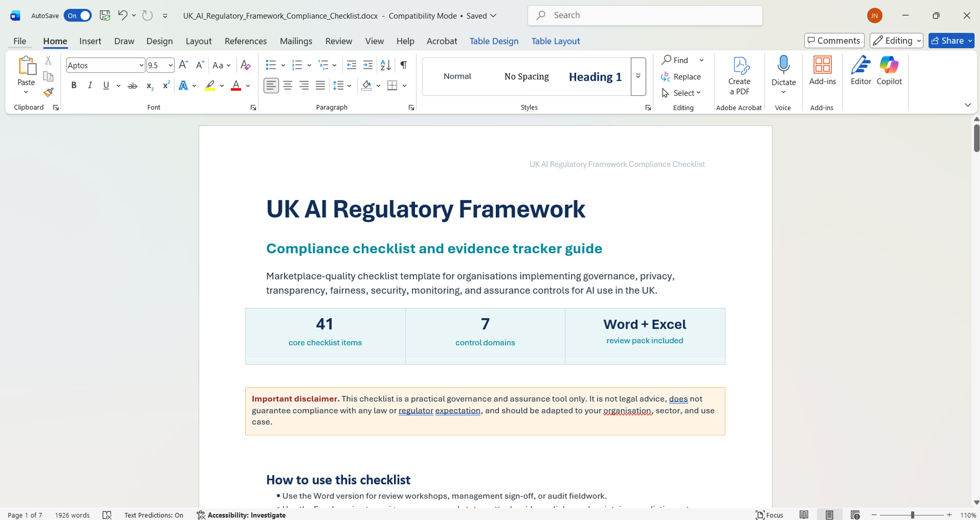Toggle AutoSave switch off
The height and width of the screenshot is (520, 980).
pos(78,15)
